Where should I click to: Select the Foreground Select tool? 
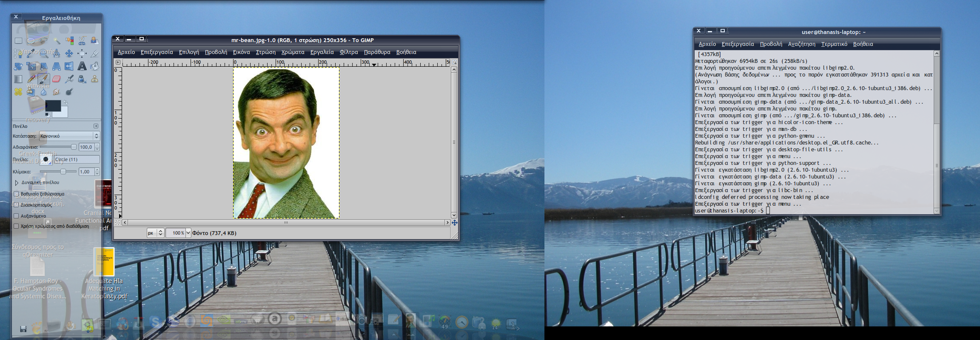click(94, 41)
